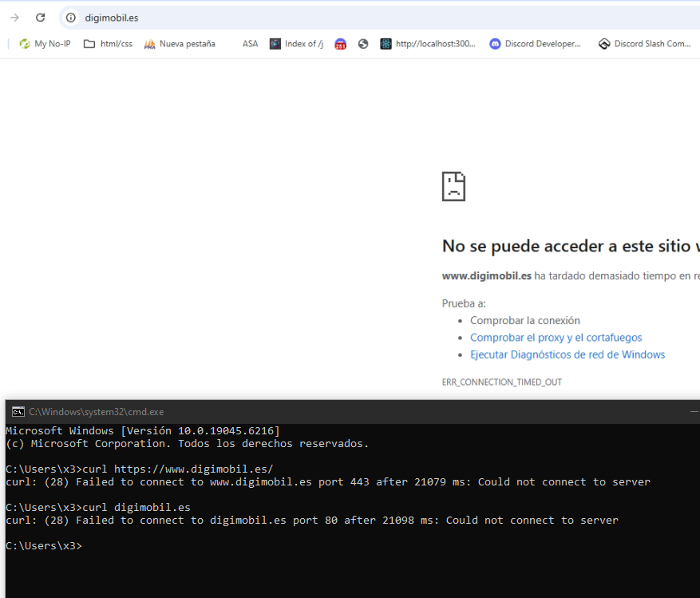Screen dimensions: 700x598
Task: Click the www.digimobil.es bold hostname text
Action: click(487, 276)
